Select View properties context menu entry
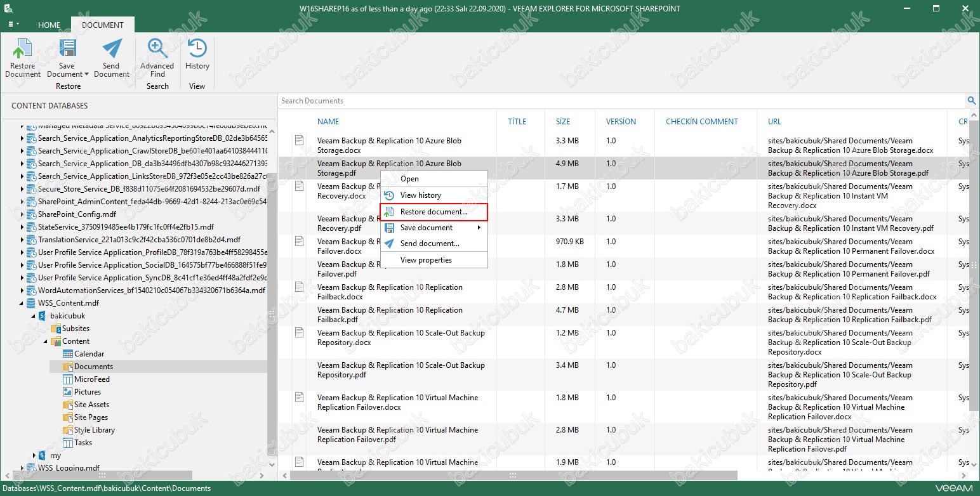 434,260
